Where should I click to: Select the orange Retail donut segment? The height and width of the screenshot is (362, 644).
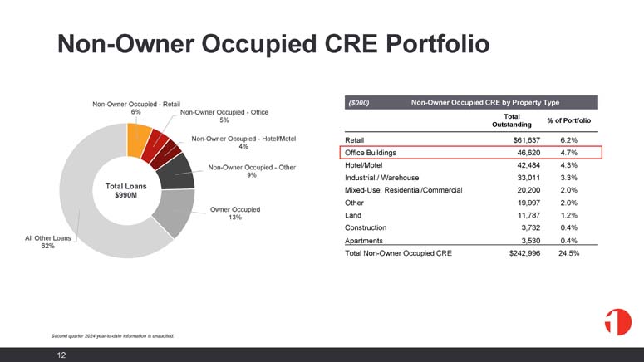[x=138, y=140]
